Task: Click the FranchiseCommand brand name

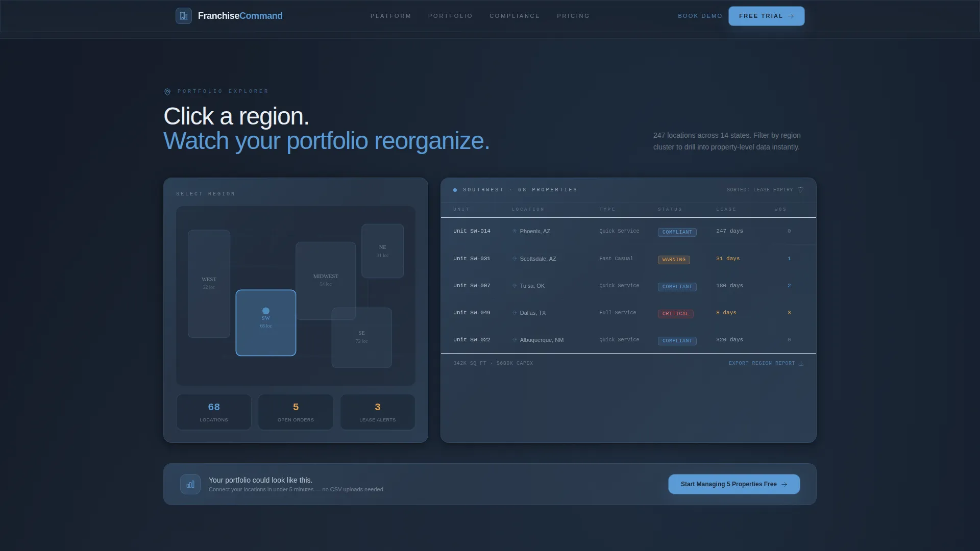Action: pos(240,16)
